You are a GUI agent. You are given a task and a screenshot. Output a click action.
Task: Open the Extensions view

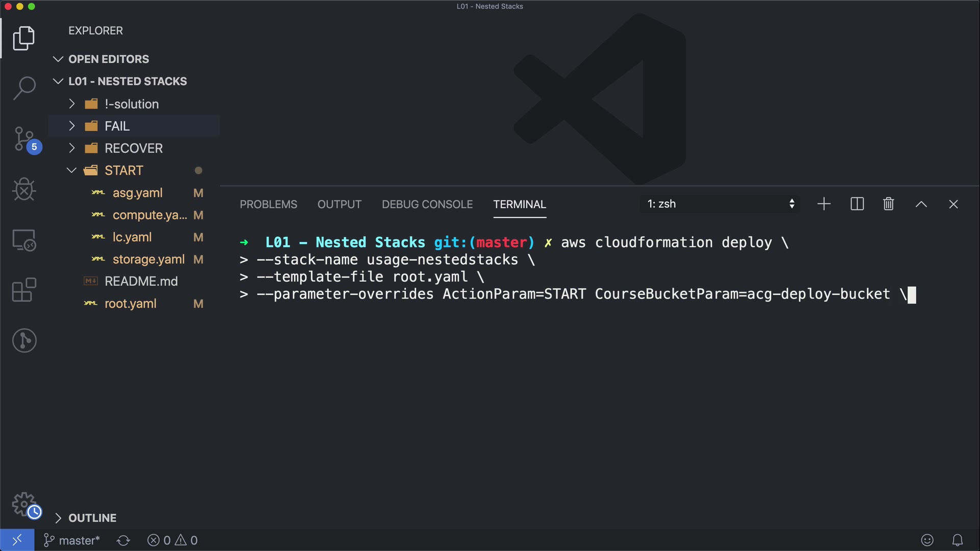(x=24, y=290)
